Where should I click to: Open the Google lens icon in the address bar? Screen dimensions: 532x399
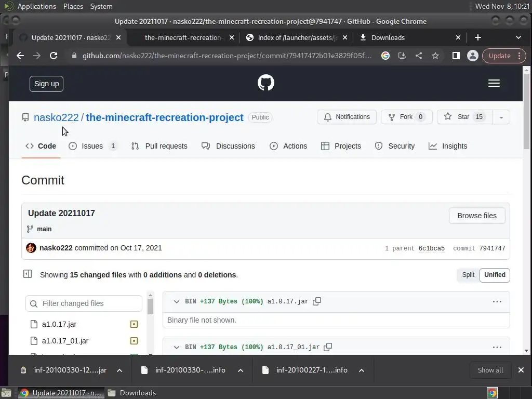coord(385,56)
